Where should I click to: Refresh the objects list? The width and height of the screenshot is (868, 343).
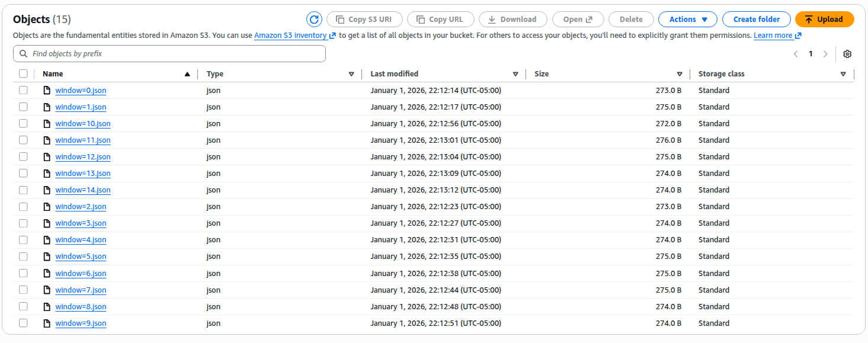click(x=314, y=19)
